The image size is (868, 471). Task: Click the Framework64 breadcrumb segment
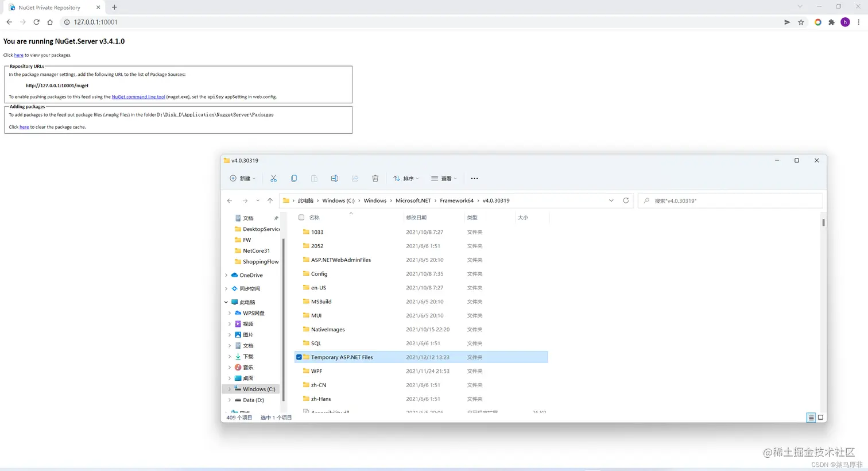[456, 200]
